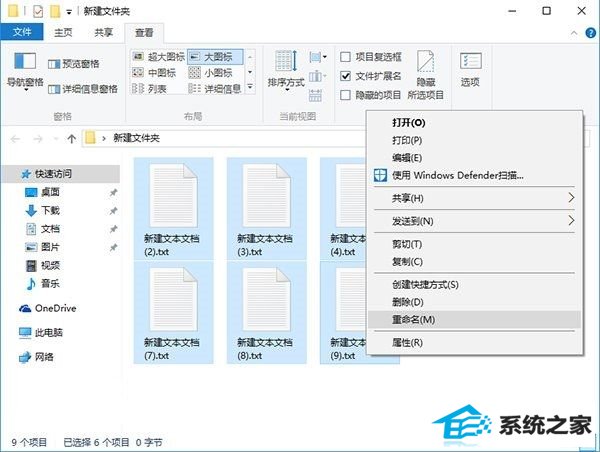
Task: Click size all columns to fit icon
Action: click(x=315, y=95)
